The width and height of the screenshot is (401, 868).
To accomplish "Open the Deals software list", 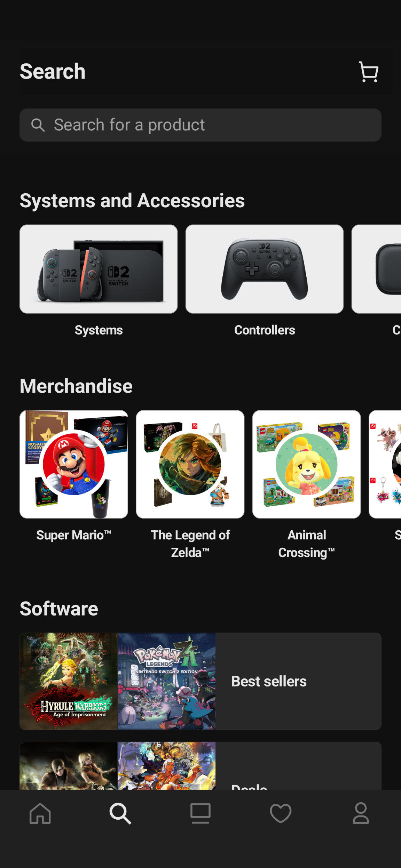I will point(200,766).
